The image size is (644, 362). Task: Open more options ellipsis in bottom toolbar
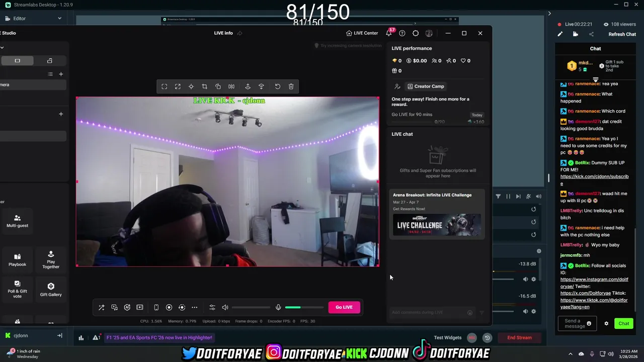point(194,307)
